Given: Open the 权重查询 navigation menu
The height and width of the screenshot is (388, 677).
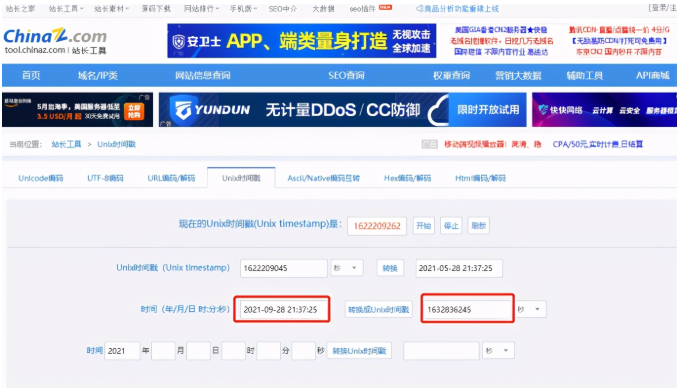Looking at the screenshot, I should point(451,76).
